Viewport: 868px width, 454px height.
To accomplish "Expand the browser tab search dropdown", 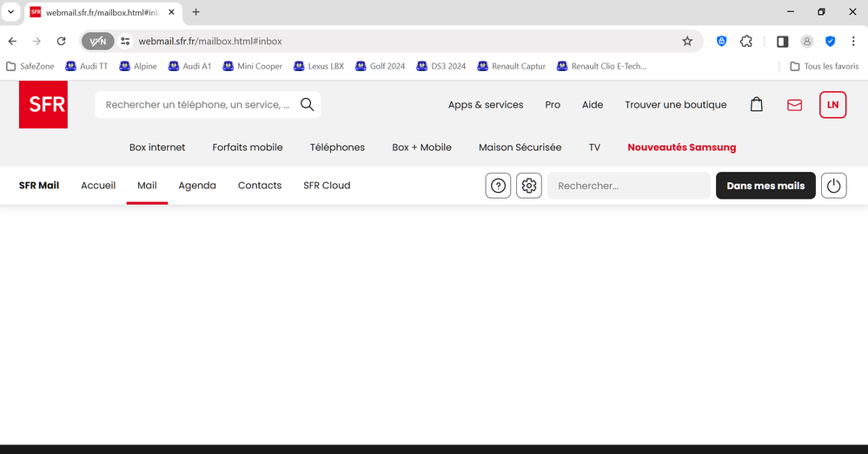I will click(10, 12).
